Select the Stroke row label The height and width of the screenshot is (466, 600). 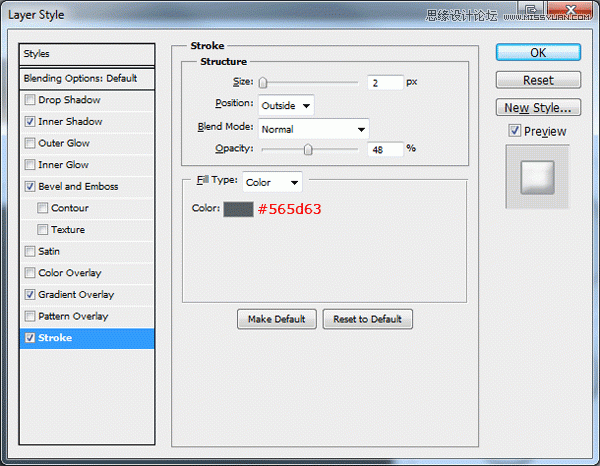tap(55, 338)
